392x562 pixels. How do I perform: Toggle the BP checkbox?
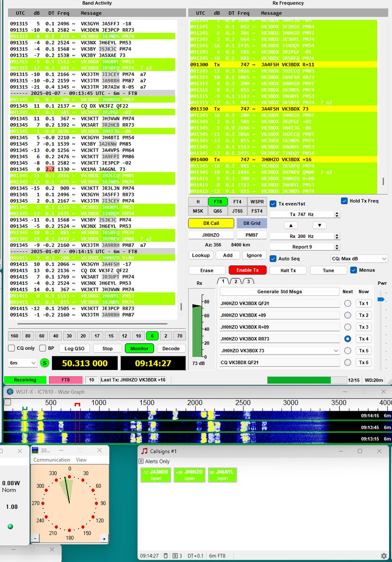[43, 348]
